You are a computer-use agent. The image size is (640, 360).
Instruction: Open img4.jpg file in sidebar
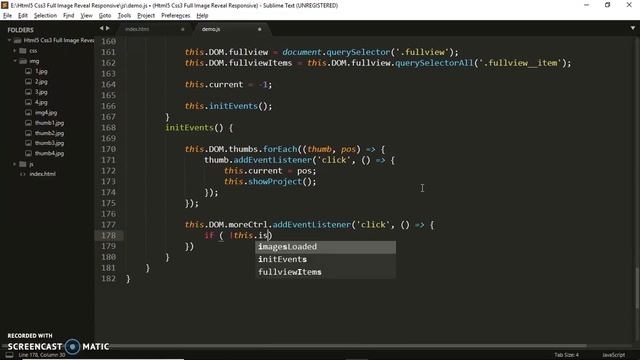coord(46,112)
